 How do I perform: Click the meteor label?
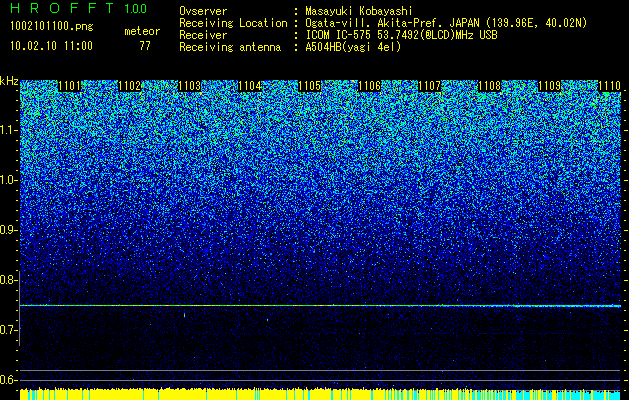142,31
